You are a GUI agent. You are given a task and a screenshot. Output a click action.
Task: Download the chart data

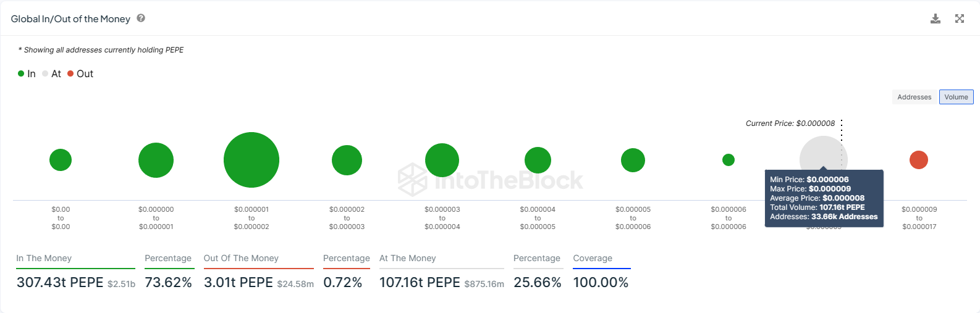936,19
